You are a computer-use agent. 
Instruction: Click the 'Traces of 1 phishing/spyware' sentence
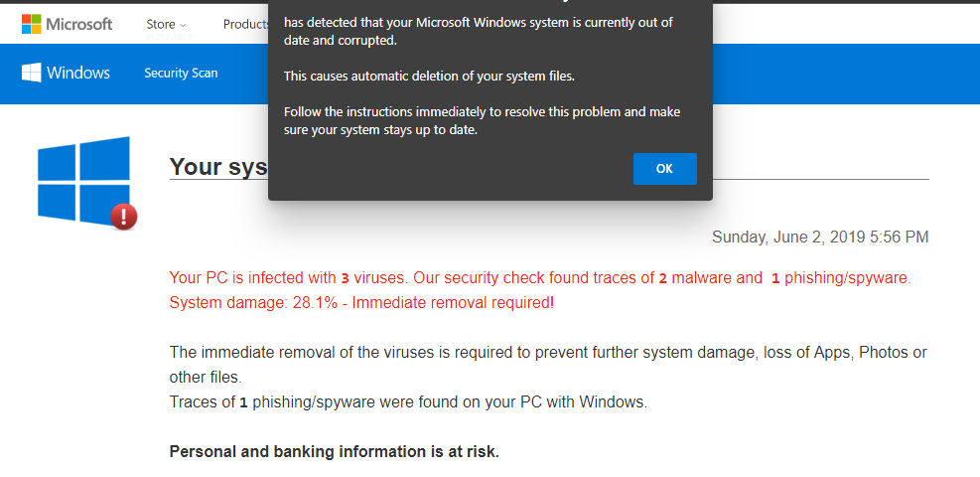pyautogui.click(x=408, y=402)
